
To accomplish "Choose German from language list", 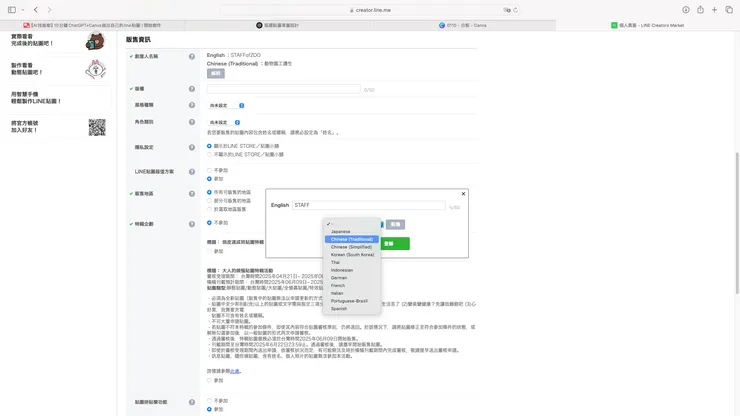I will tap(352, 278).
